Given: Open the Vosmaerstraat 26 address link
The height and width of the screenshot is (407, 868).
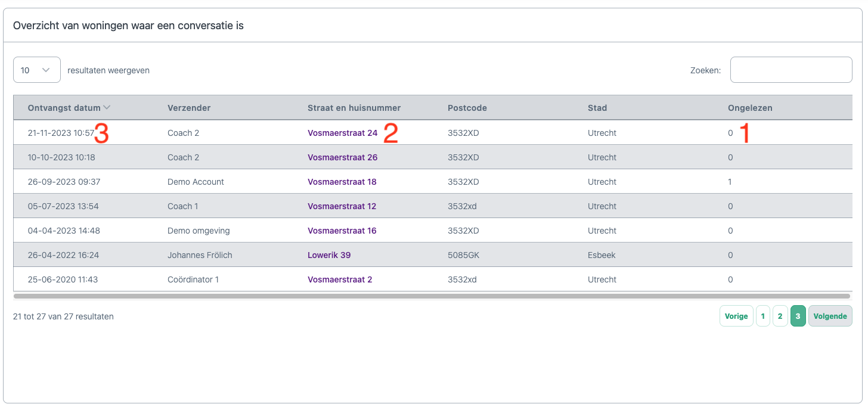Looking at the screenshot, I should (x=342, y=157).
